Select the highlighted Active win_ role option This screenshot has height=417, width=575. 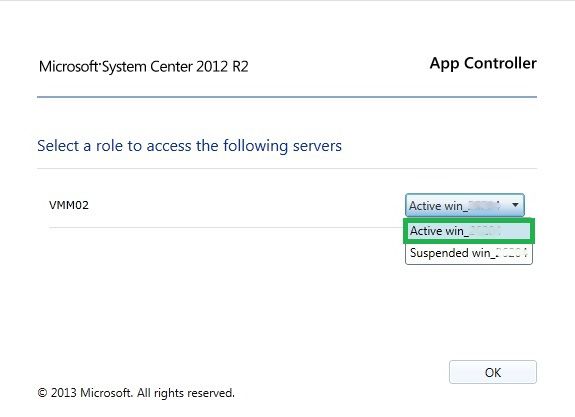tap(469, 231)
